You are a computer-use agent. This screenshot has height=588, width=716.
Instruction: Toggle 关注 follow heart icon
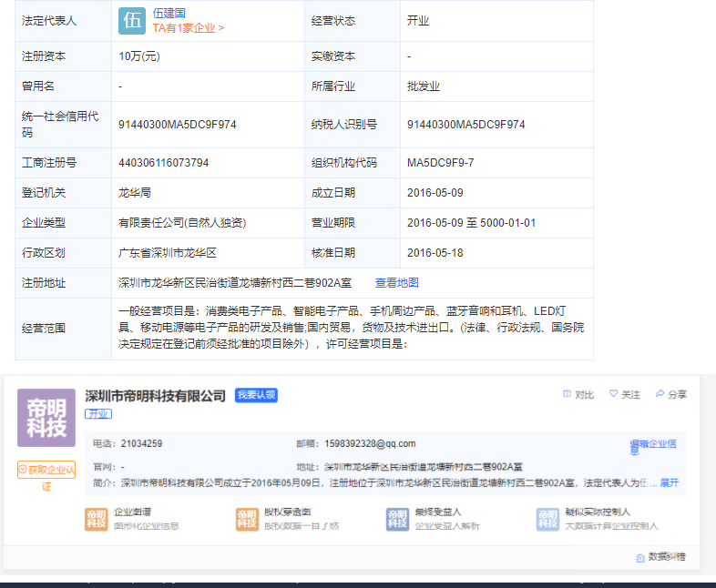pos(614,394)
